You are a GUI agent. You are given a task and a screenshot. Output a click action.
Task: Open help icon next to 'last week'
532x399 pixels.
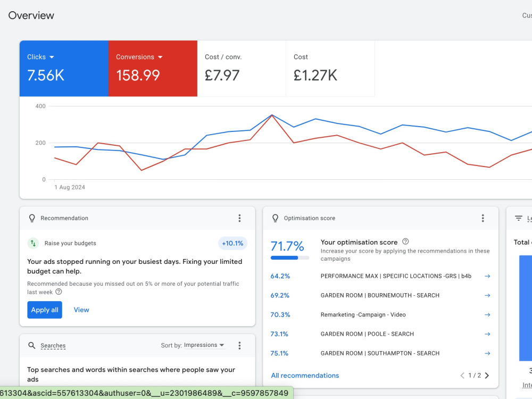(x=59, y=292)
